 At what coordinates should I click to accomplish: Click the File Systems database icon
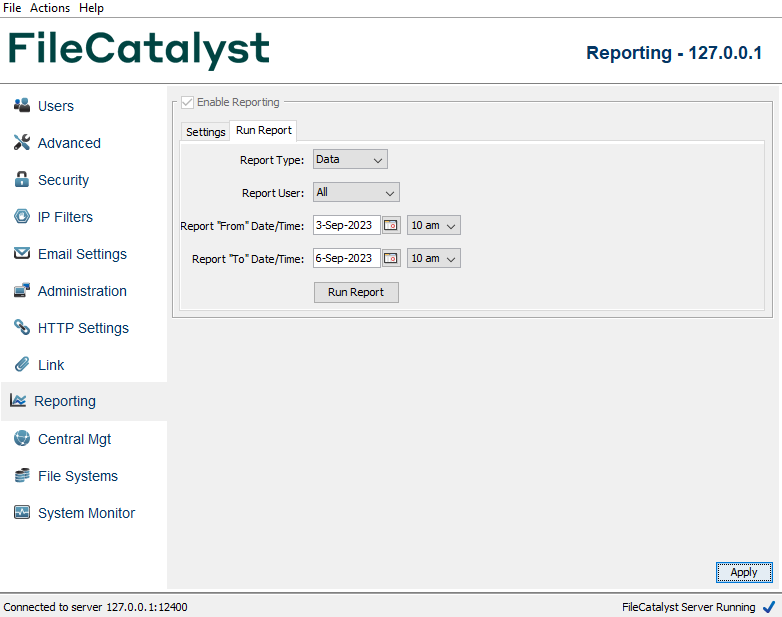tap(22, 475)
